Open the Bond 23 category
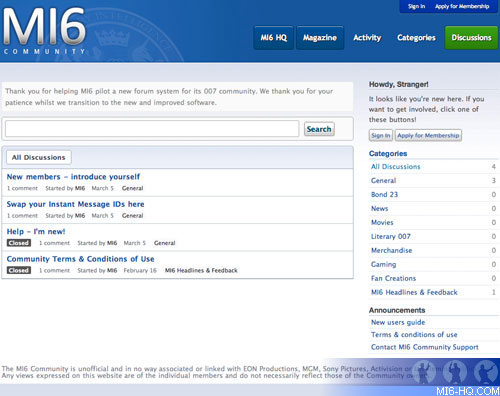This screenshot has width=500, height=396. coord(384,195)
